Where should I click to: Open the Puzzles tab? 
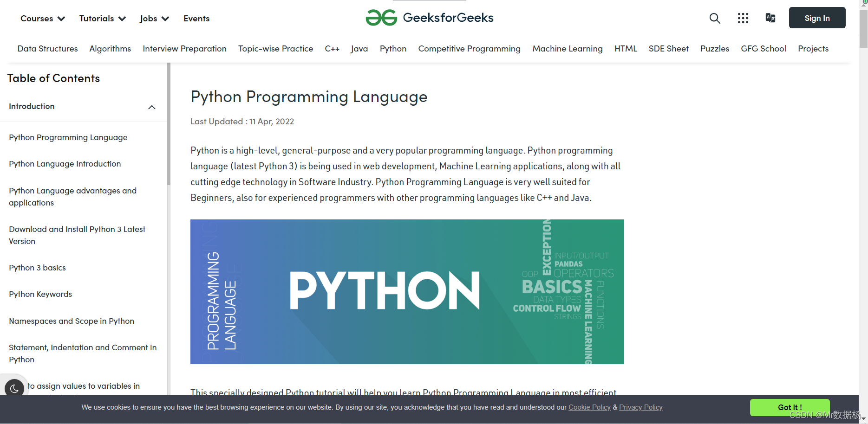click(715, 49)
